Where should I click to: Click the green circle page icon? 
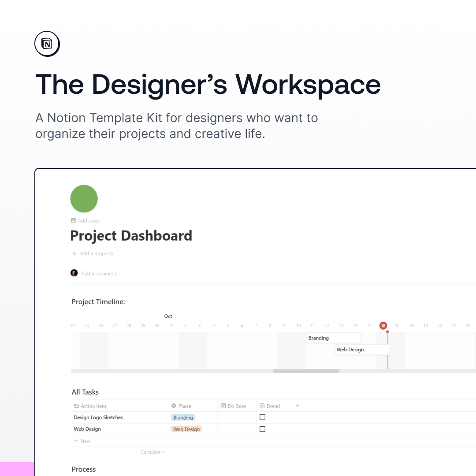(x=84, y=199)
